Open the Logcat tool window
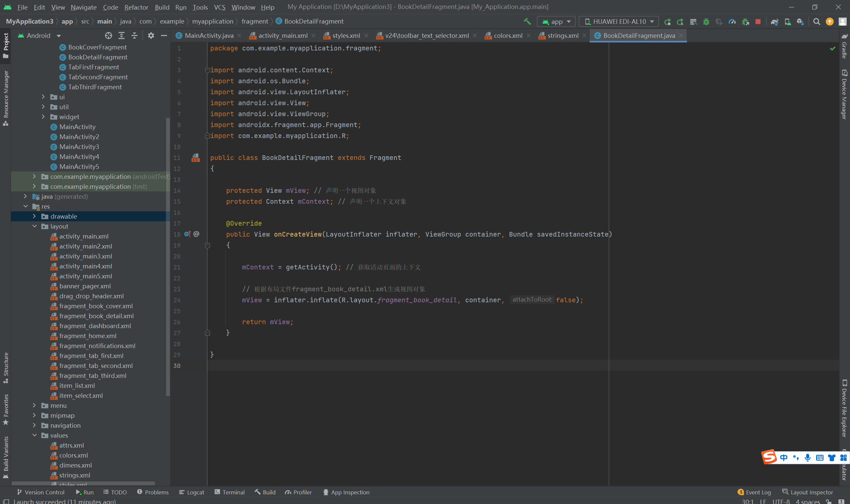This screenshot has height=504, width=850. [192, 492]
